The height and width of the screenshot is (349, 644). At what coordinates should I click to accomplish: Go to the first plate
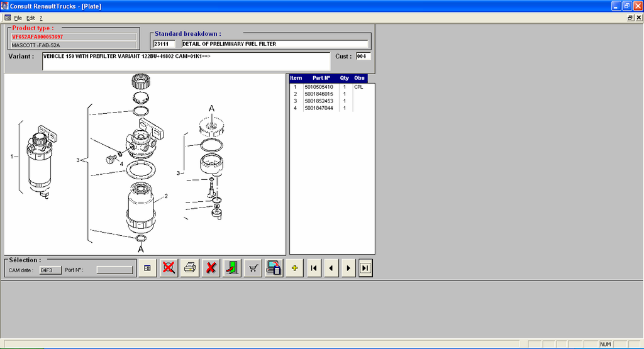(314, 268)
